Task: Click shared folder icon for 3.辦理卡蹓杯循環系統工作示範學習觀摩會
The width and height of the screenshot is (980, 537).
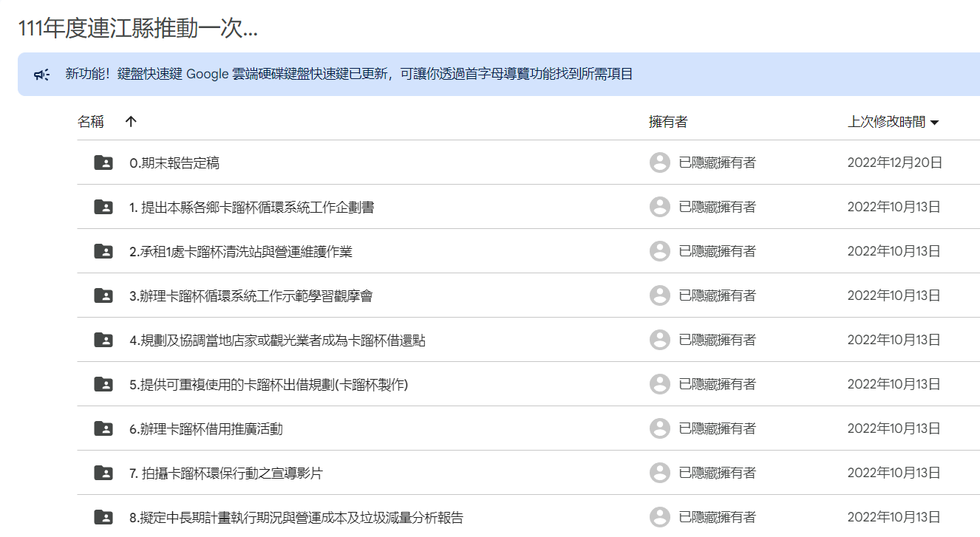Action: [x=103, y=295]
